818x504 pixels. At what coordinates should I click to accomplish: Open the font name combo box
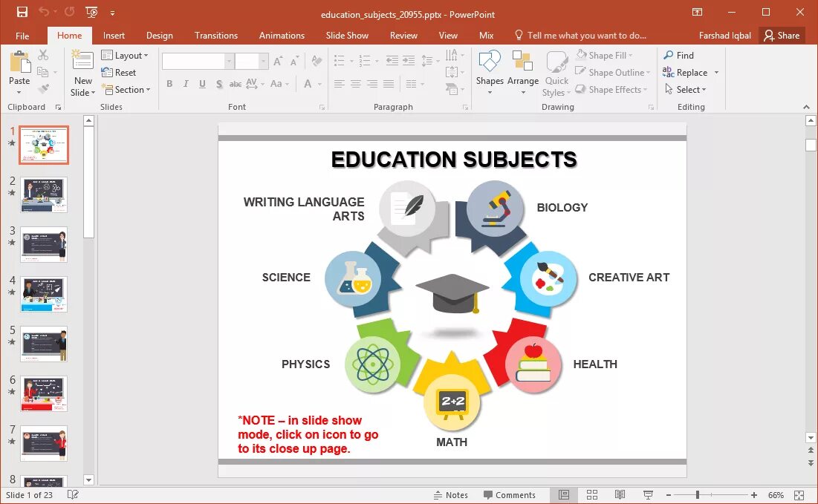pyautogui.click(x=198, y=62)
